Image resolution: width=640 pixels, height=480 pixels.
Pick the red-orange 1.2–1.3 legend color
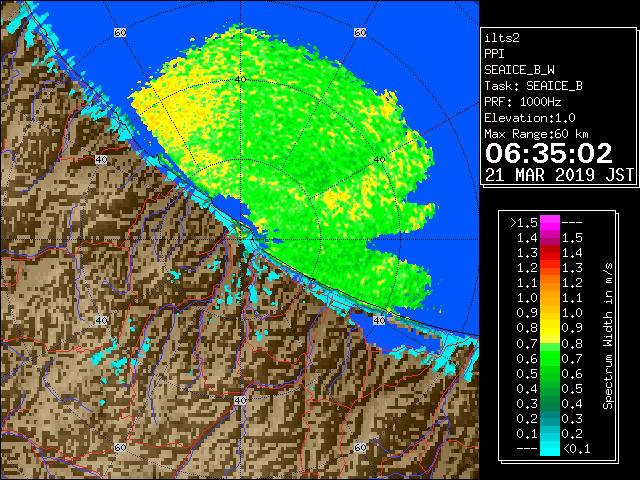click(x=550, y=268)
